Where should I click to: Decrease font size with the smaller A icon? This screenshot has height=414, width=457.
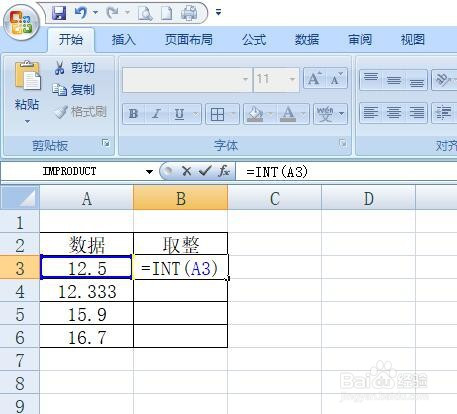tap(336, 79)
